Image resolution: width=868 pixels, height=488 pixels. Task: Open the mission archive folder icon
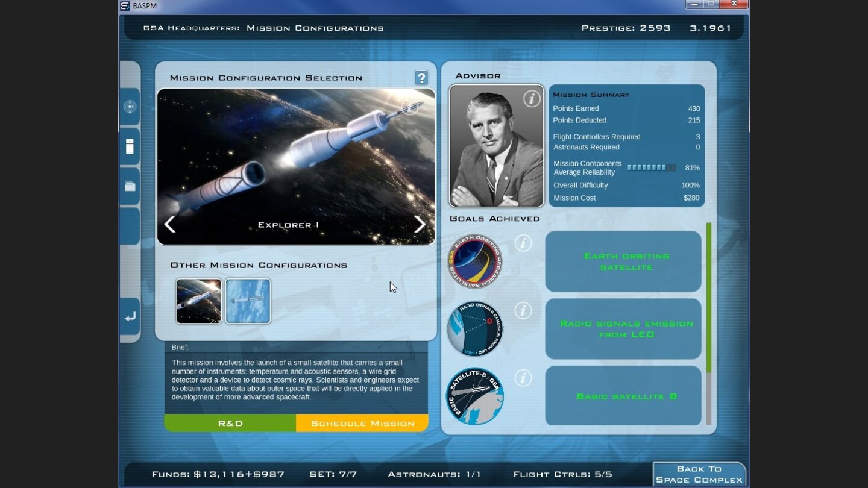pos(130,186)
